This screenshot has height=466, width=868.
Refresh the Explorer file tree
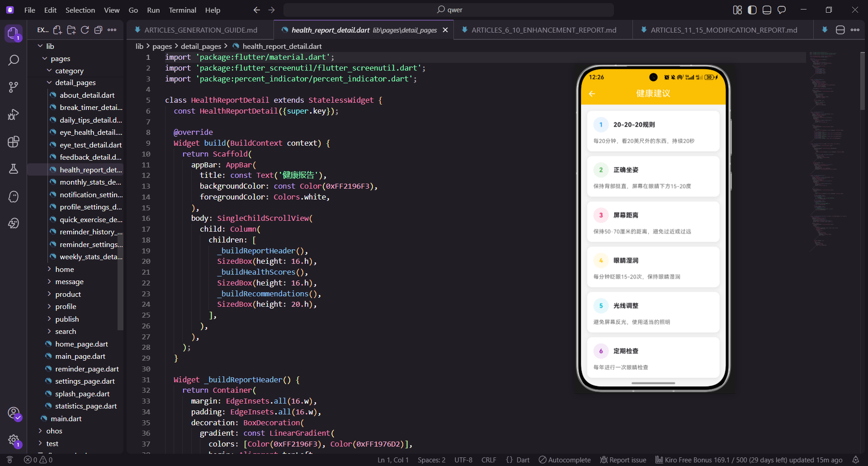(85, 30)
